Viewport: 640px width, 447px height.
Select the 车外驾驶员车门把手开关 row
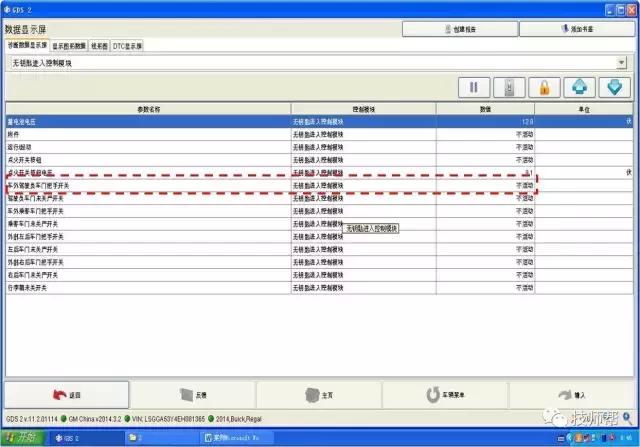319,185
